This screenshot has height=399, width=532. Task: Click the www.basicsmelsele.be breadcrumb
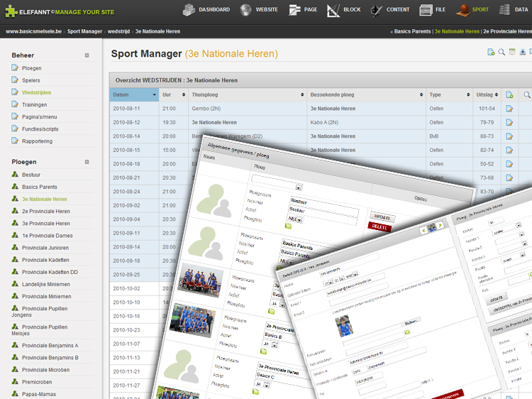click(33, 31)
